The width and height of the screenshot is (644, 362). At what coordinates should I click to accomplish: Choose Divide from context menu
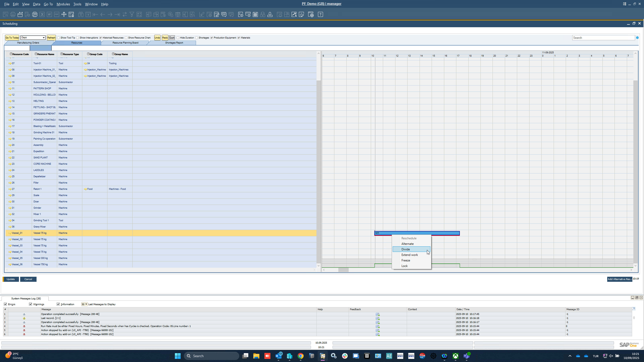[x=406, y=249]
